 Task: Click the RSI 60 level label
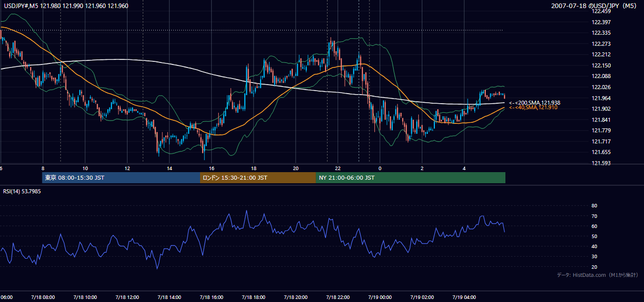(x=594, y=226)
